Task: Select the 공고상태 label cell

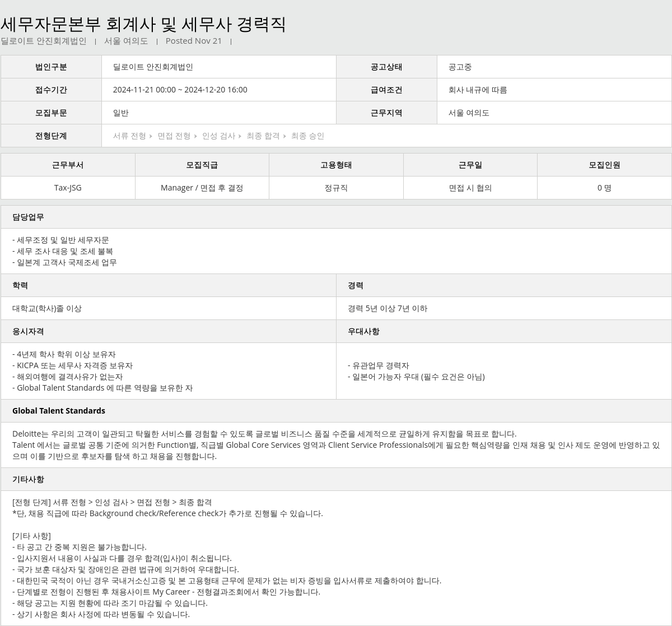Action: click(x=386, y=67)
